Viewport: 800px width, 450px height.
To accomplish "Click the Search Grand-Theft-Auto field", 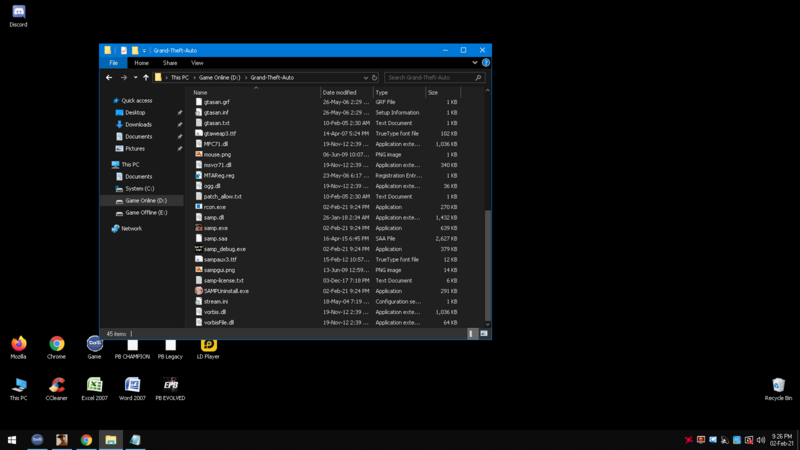I will coord(434,78).
